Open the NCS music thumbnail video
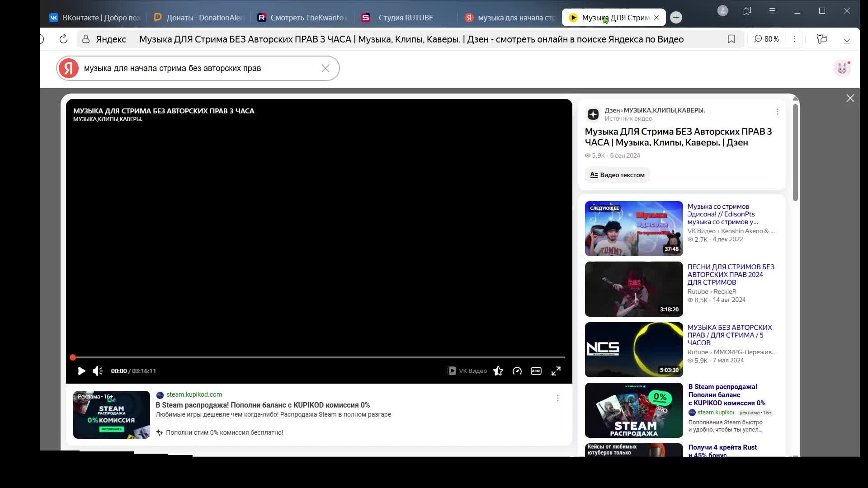 pyautogui.click(x=634, y=350)
